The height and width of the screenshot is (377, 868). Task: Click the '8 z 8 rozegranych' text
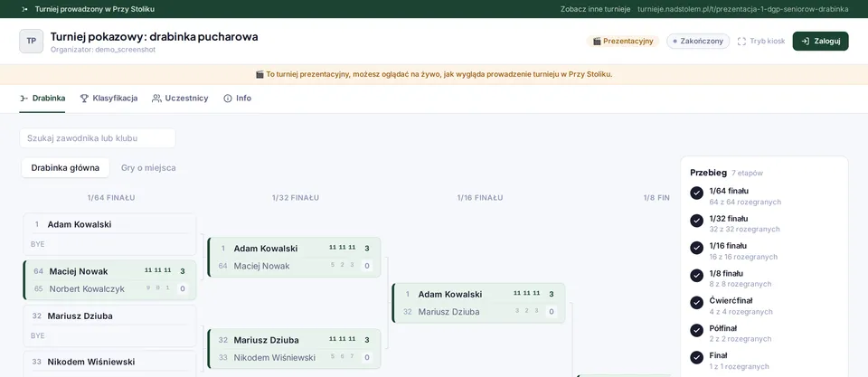coord(741,284)
